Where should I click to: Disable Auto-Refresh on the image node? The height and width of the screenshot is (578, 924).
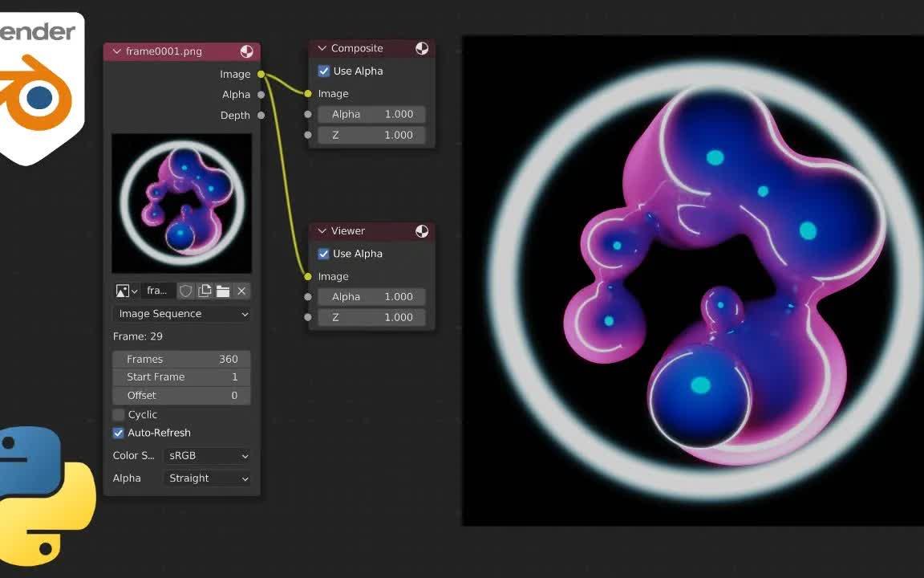point(118,433)
